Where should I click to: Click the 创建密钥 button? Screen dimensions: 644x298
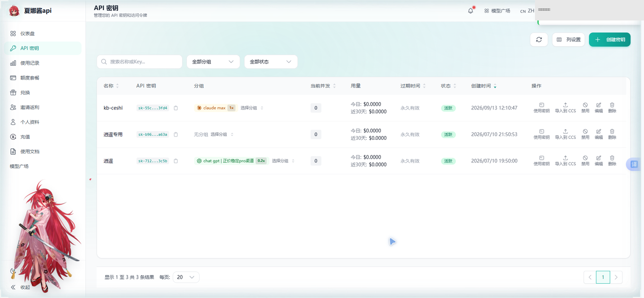click(609, 40)
